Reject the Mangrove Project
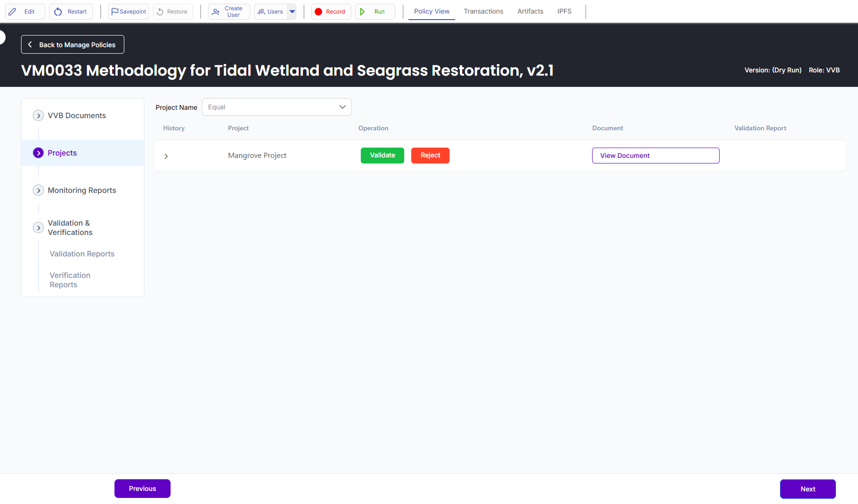This screenshot has height=504, width=858. 430,156
